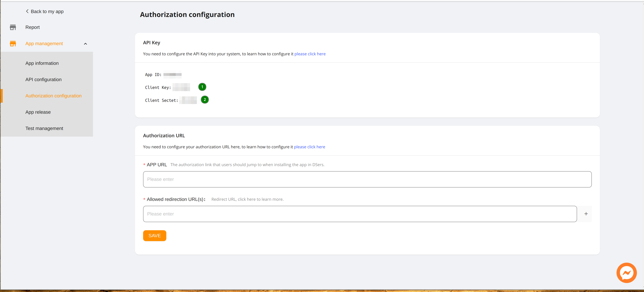Open the Authorization URL please click here link

309,147
